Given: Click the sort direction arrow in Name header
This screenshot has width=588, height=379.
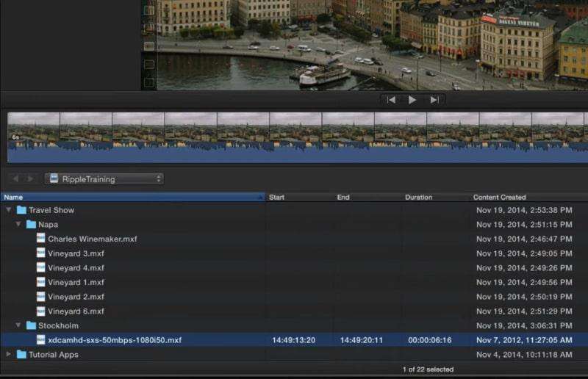Looking at the screenshot, I should 261,197.
